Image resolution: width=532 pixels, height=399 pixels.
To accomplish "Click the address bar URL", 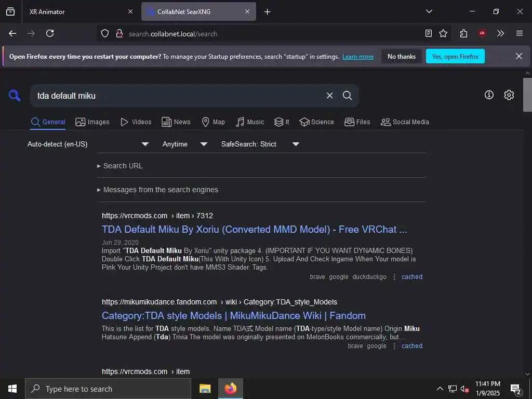I will 173,34.
